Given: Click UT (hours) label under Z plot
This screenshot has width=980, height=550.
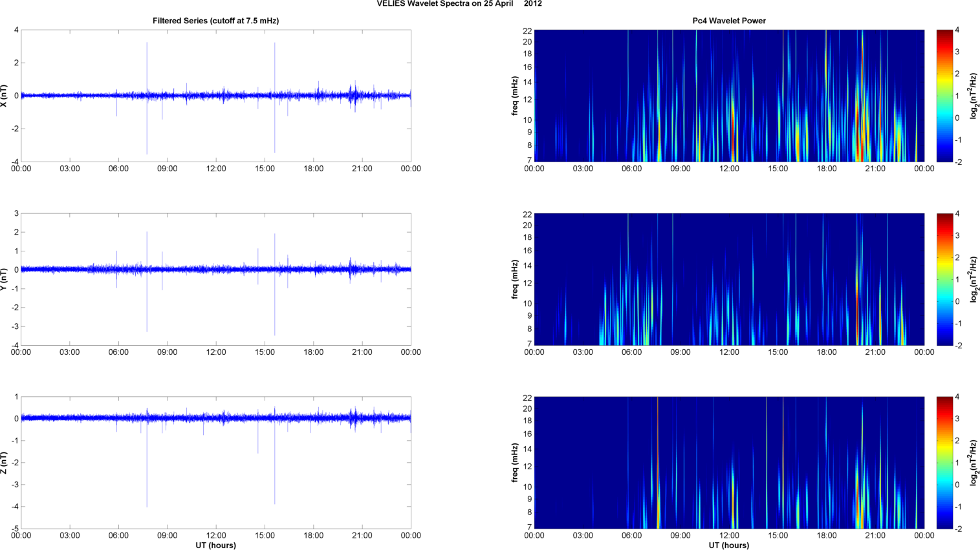Looking at the screenshot, I should point(215,545).
